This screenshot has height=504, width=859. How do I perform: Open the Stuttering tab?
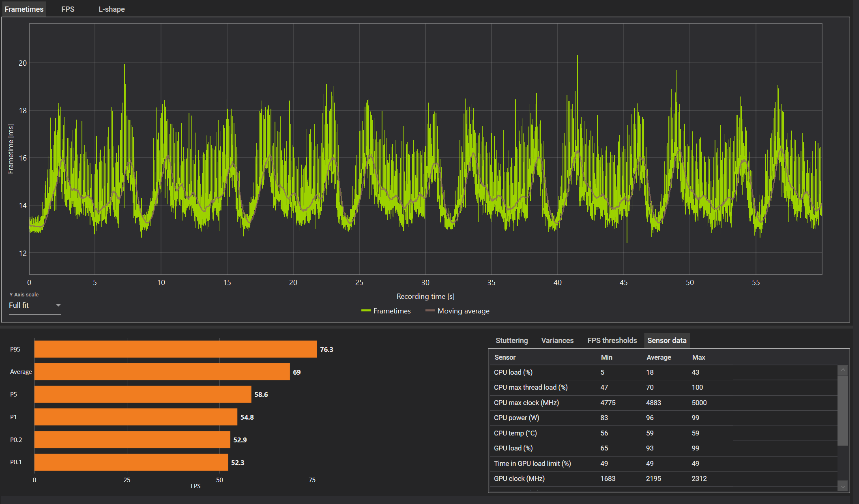[511, 341]
